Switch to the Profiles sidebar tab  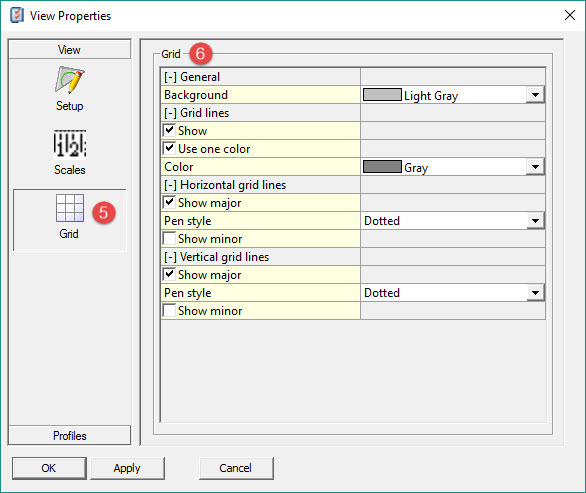coord(70,435)
